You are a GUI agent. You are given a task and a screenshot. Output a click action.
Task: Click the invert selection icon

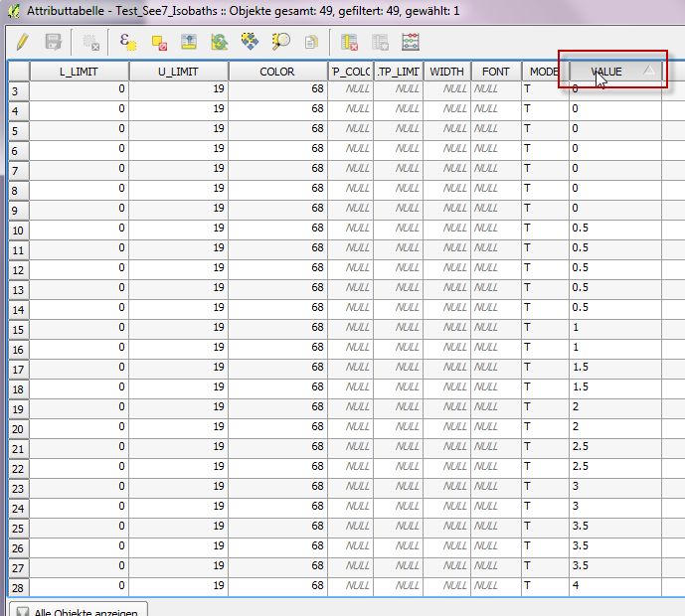[220, 42]
